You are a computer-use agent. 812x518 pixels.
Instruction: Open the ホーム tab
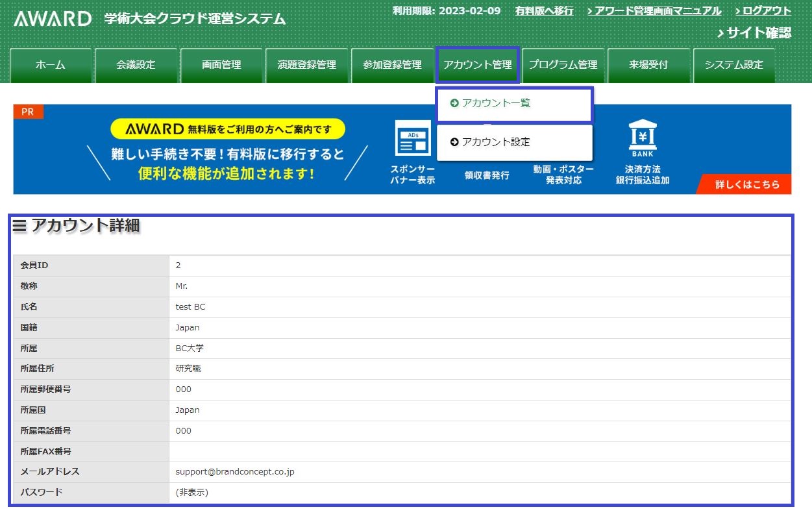click(x=51, y=65)
